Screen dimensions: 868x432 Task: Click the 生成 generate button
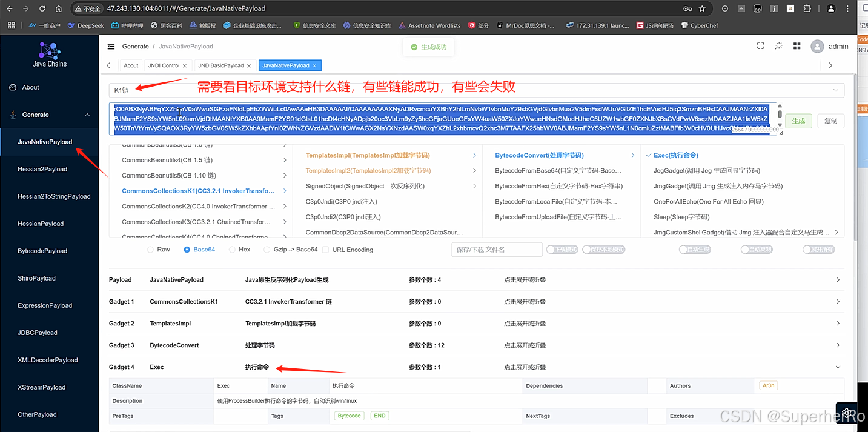(x=798, y=121)
